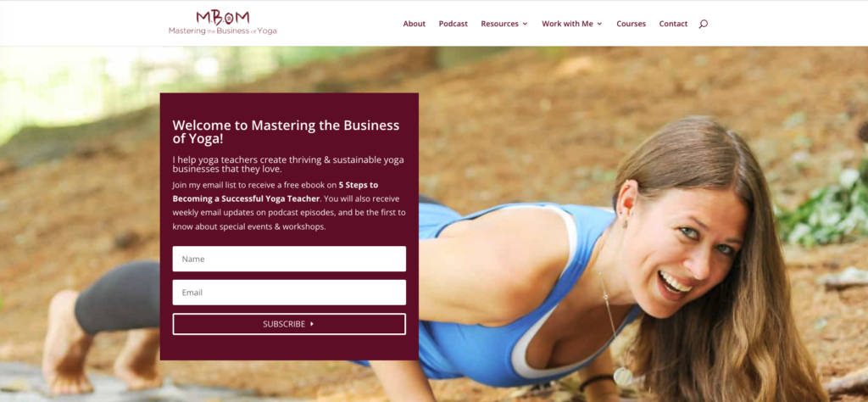Click the 'I help yoga teachers' subtitle text

[288, 165]
